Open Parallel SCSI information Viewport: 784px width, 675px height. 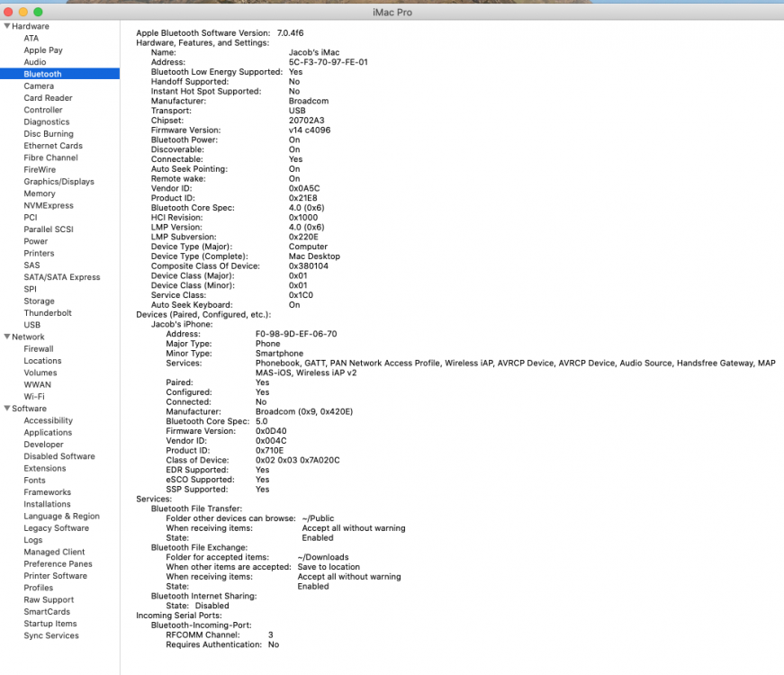point(49,229)
